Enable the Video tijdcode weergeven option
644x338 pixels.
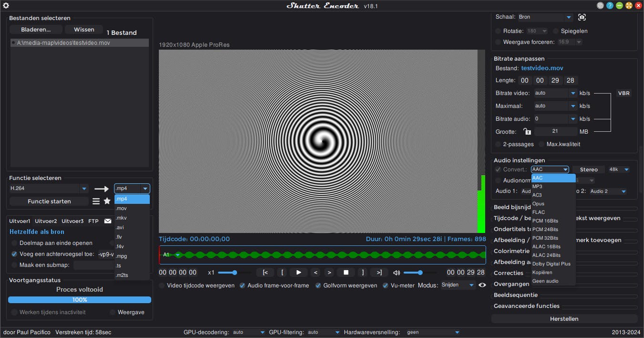pos(162,285)
